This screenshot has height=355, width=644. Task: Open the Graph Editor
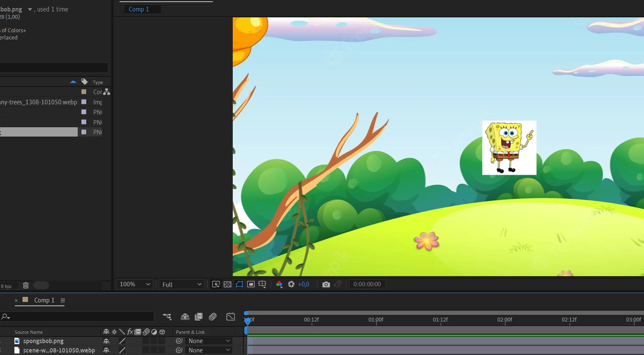coord(231,316)
